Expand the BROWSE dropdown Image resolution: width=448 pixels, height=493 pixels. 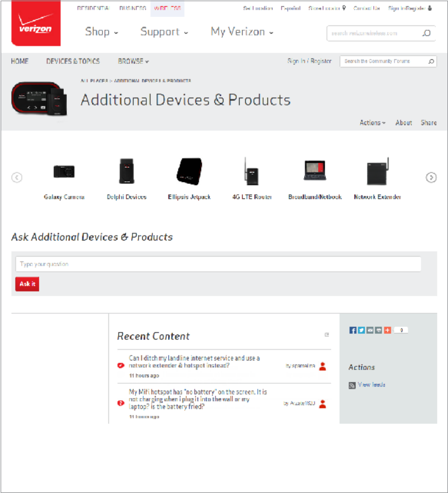(x=133, y=61)
